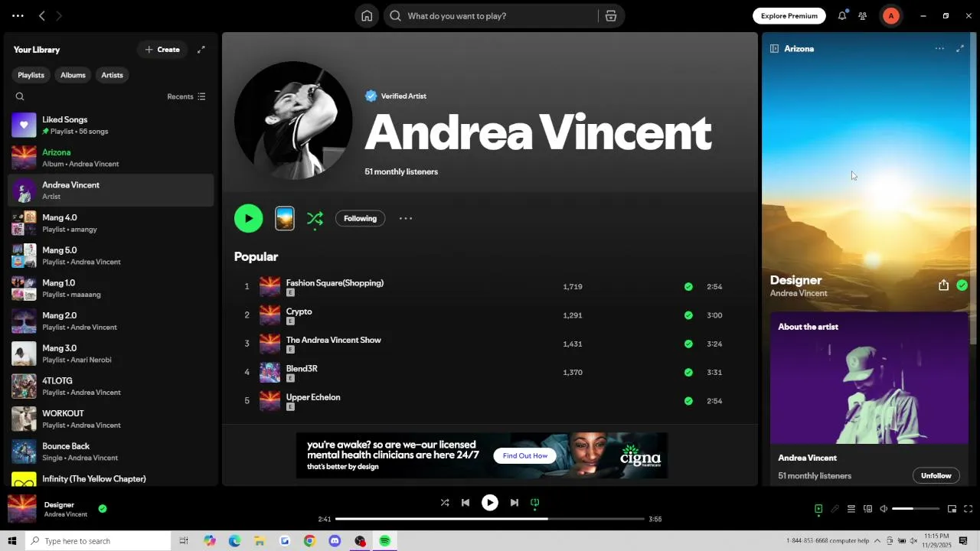
Task: Toggle Now Playing view icon
Action: tap(818, 509)
